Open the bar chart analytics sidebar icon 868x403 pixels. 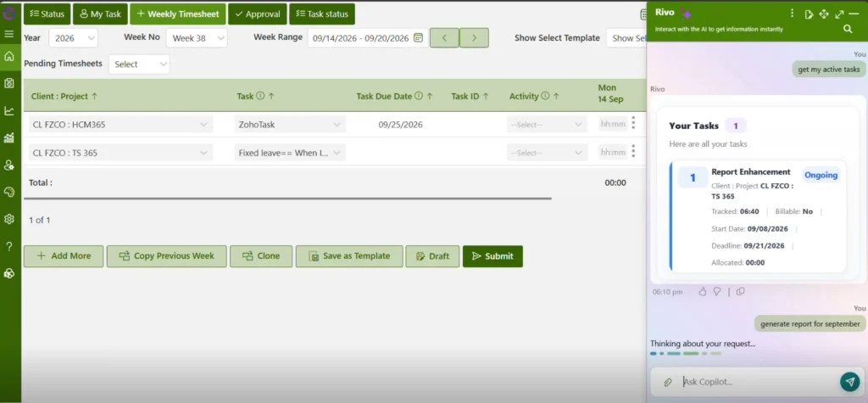point(8,137)
